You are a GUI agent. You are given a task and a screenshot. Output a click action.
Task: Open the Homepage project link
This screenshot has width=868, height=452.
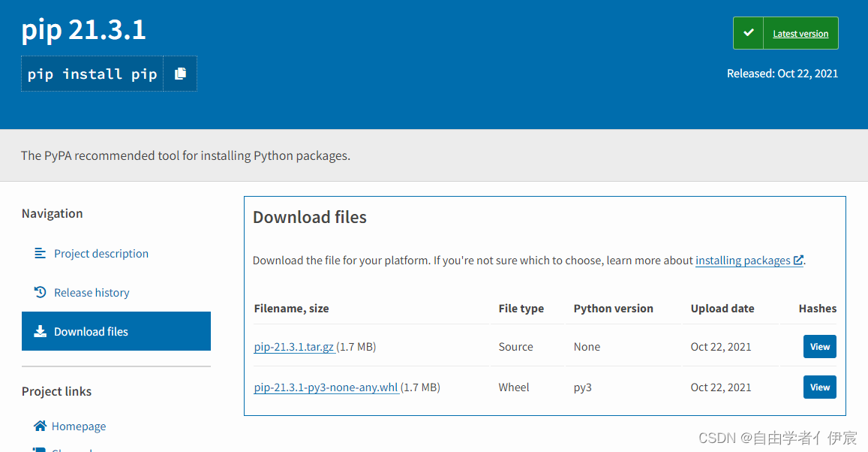79,426
